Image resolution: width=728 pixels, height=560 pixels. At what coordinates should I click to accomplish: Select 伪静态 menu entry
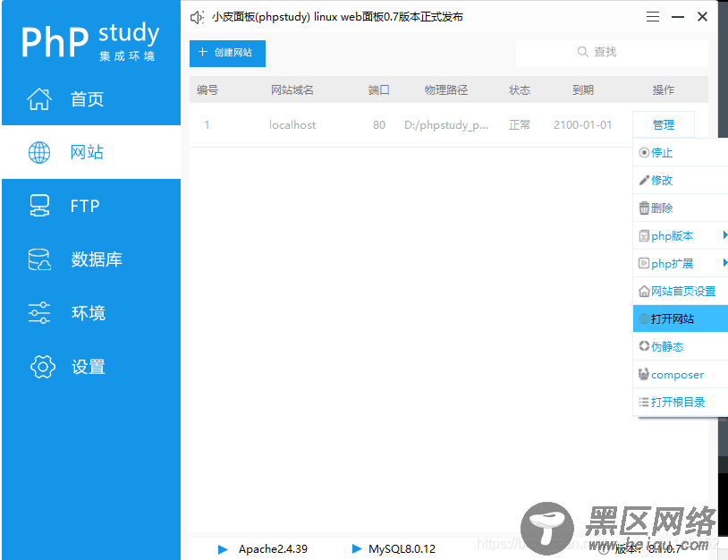(x=681, y=346)
